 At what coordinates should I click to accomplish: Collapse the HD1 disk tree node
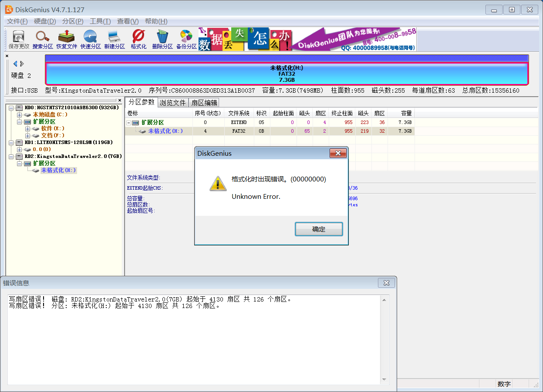[x=11, y=142]
